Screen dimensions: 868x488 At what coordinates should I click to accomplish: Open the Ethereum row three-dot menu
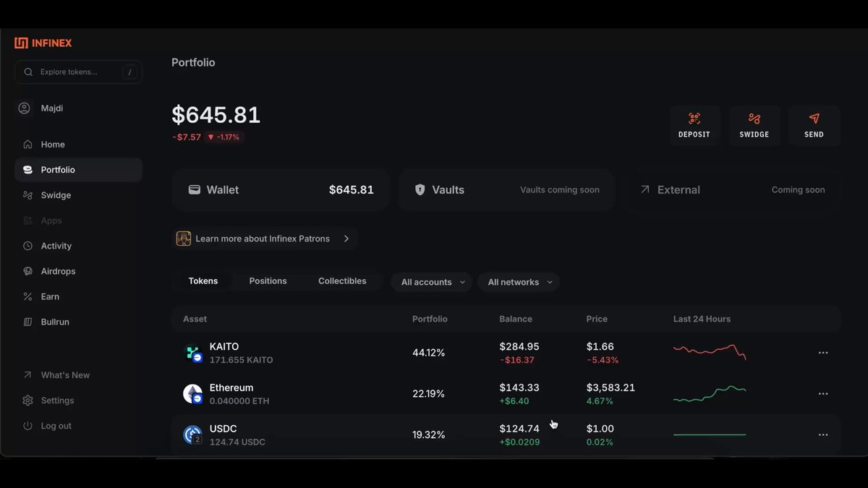point(823,394)
